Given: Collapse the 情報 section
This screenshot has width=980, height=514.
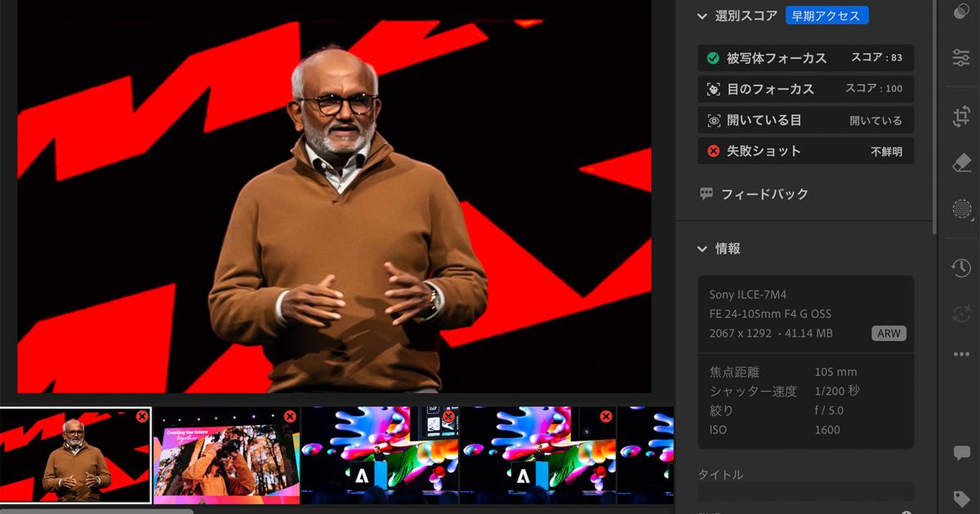Looking at the screenshot, I should coord(702,249).
